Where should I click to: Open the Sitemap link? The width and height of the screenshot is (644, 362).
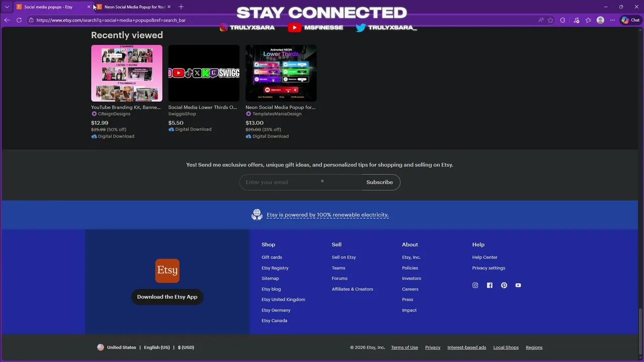pyautogui.click(x=270, y=279)
